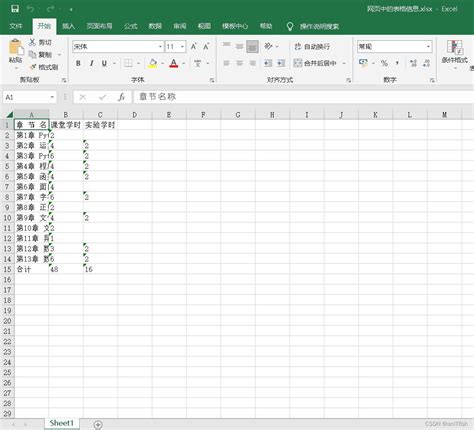Toggle bottom vertical alignment (highlighted)
474x430 pixels.
coord(252,47)
